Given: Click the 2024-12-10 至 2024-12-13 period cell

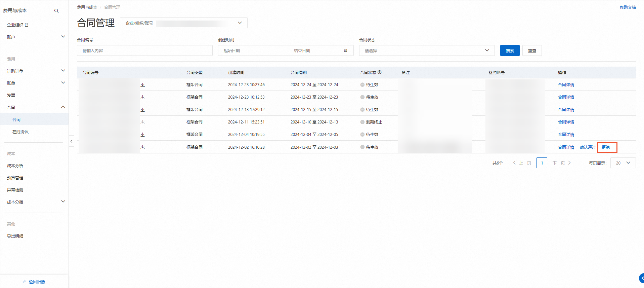Looking at the screenshot, I should [314, 122].
